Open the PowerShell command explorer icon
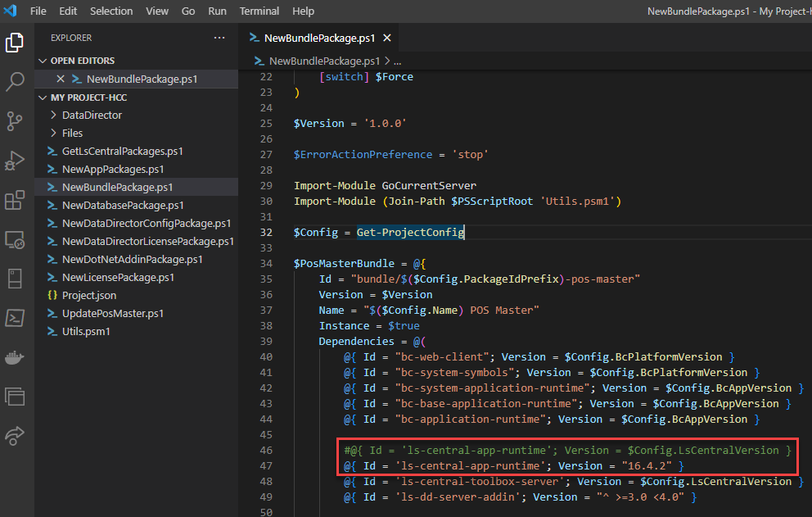This screenshot has width=812, height=517. tap(15, 318)
